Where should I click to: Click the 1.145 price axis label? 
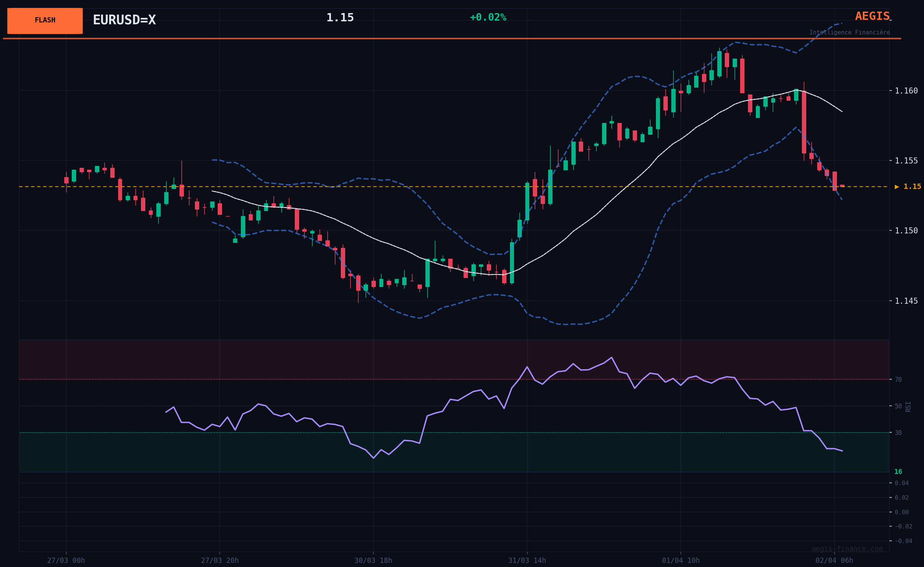click(906, 301)
